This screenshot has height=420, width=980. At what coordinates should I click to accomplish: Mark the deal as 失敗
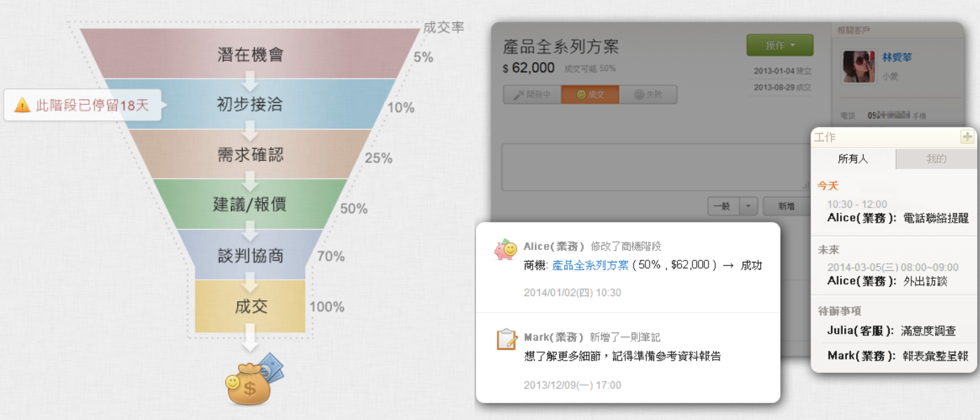pyautogui.click(x=648, y=94)
